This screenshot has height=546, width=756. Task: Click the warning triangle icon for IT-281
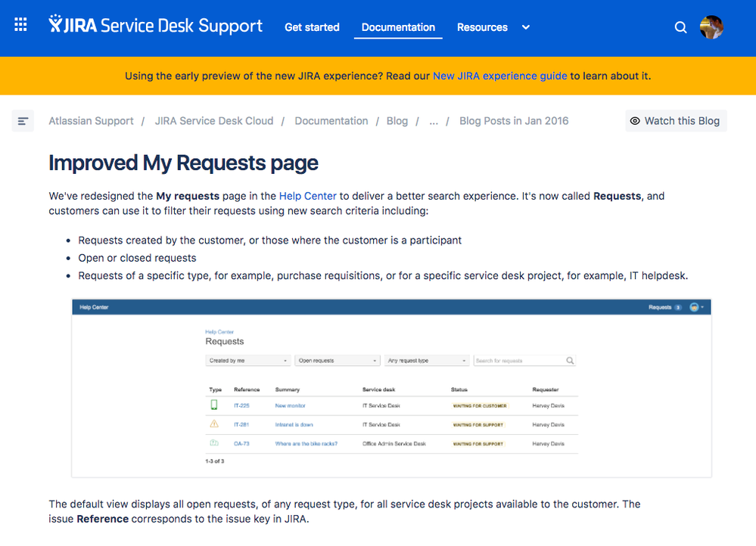(x=214, y=424)
